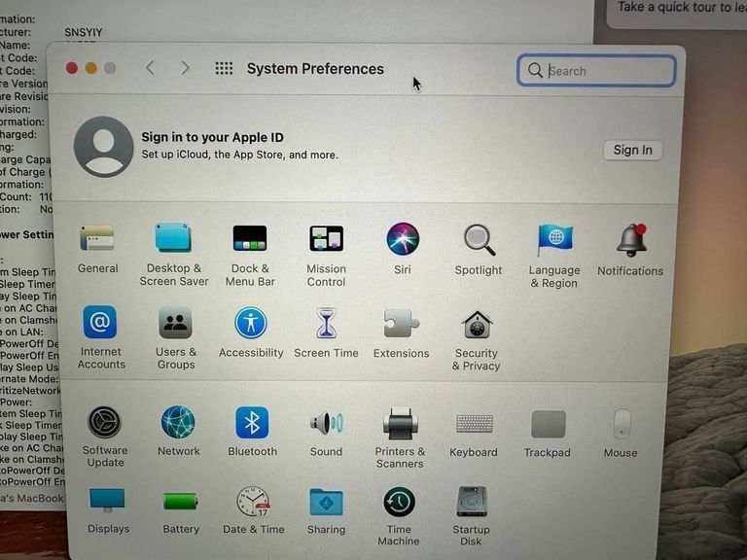The image size is (747, 560).
Task: Click the Apple ID profile avatar
Action: [104, 147]
